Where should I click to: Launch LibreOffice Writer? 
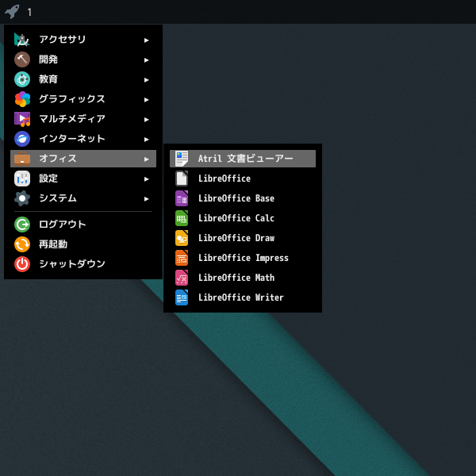tap(243, 297)
